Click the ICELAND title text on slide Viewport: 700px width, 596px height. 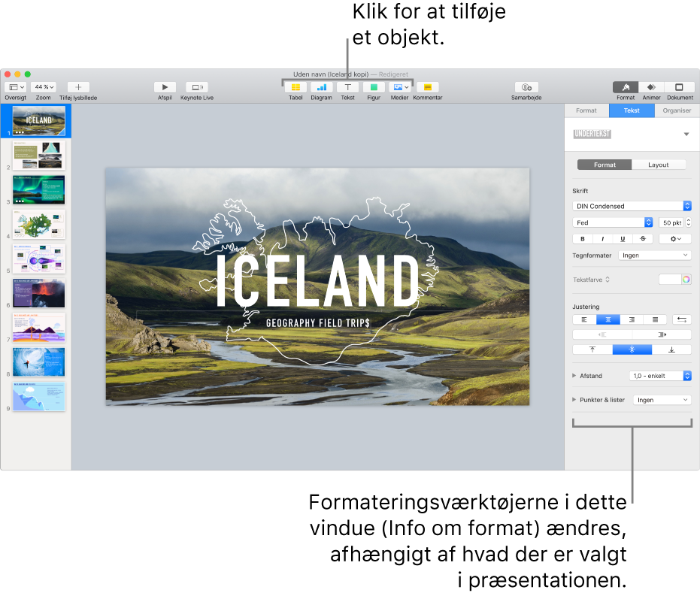(317, 282)
